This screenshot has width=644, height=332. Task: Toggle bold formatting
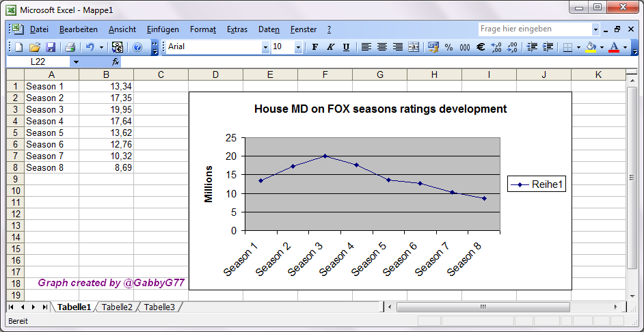coord(314,47)
